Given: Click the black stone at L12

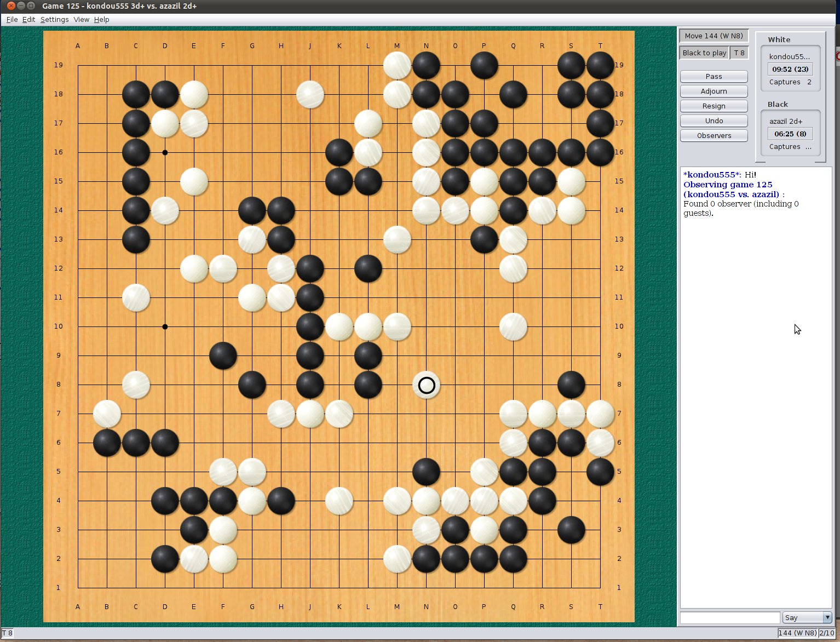Looking at the screenshot, I should tap(368, 268).
